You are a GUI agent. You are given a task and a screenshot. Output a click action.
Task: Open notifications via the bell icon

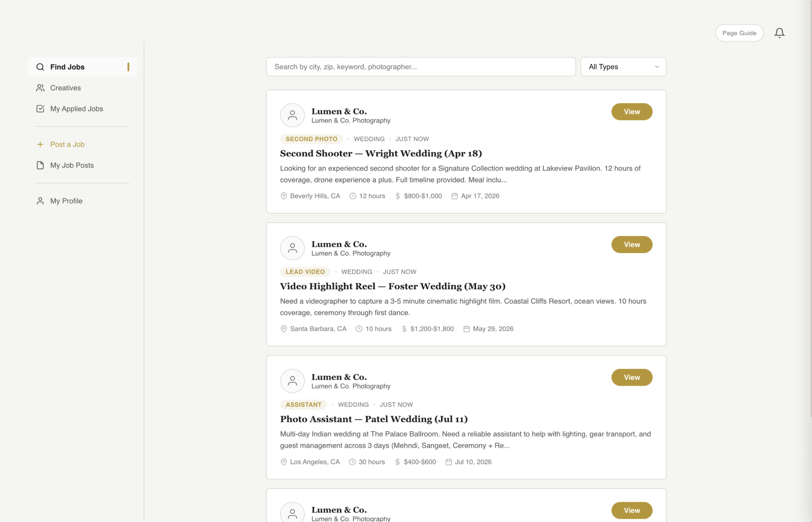780,32
